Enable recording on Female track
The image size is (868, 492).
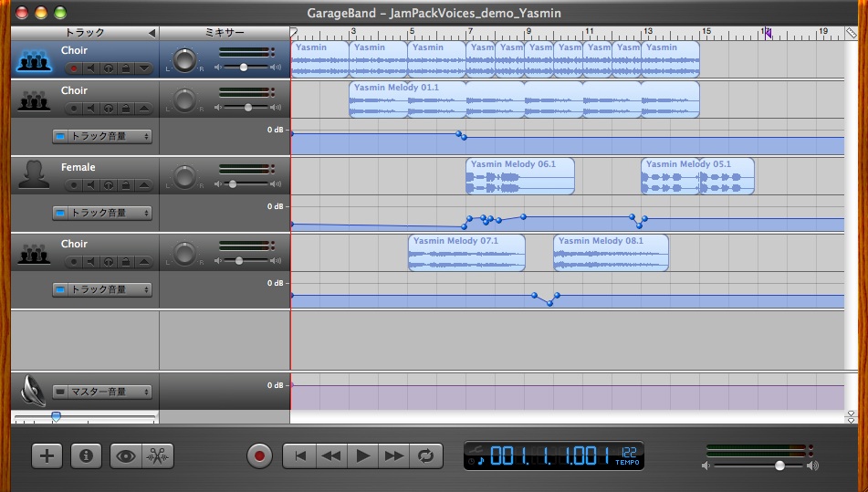coord(74,185)
